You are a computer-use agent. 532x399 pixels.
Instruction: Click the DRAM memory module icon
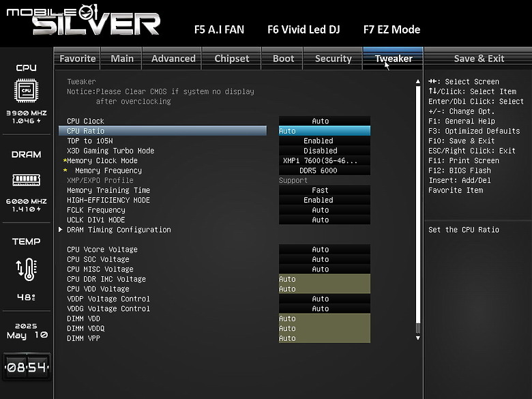(x=26, y=179)
